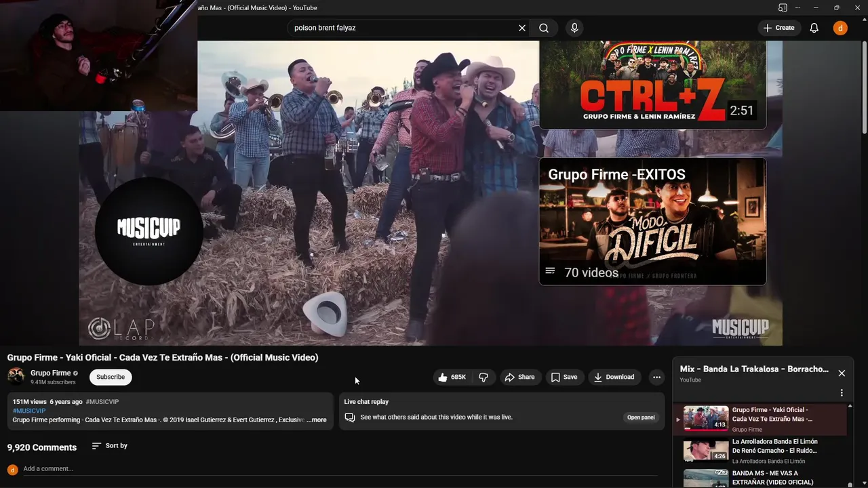This screenshot has width=868, height=488.
Task: Download the video
Action: pyautogui.click(x=613, y=377)
